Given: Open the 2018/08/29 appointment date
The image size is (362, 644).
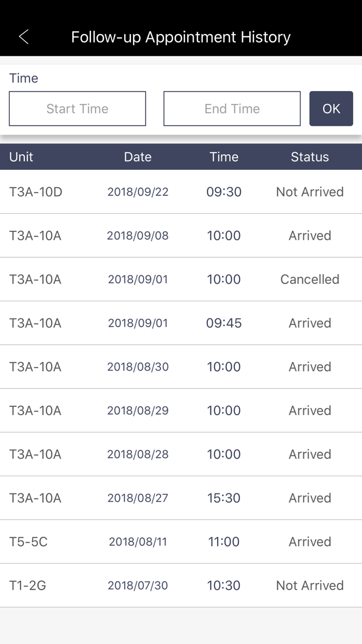Looking at the screenshot, I should 138,411.
